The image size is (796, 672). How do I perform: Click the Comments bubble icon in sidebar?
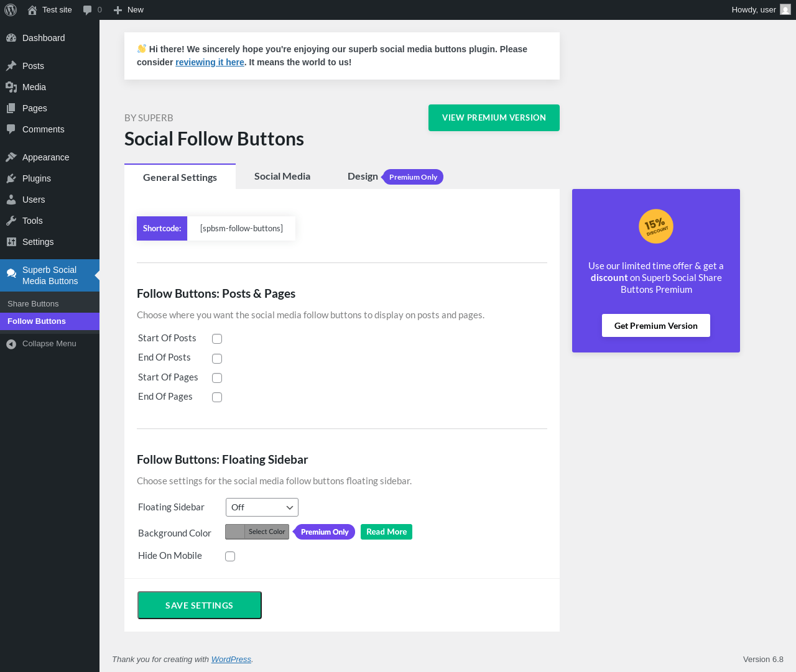pyautogui.click(x=11, y=129)
